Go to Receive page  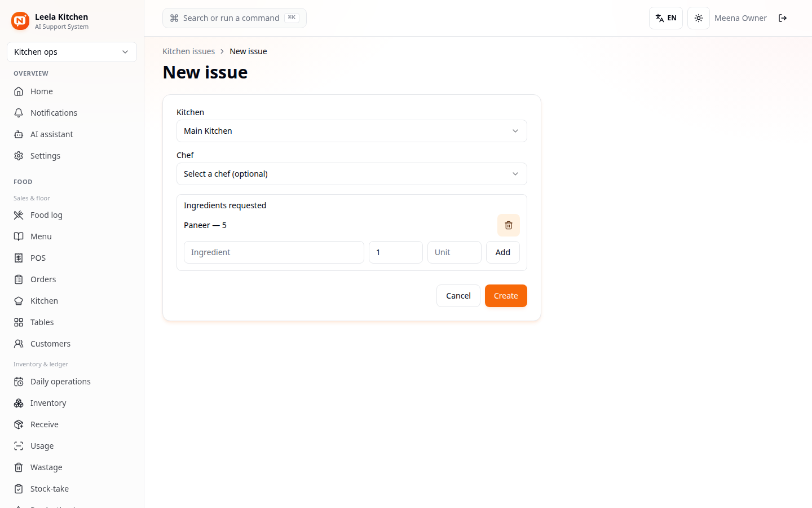click(x=72, y=424)
